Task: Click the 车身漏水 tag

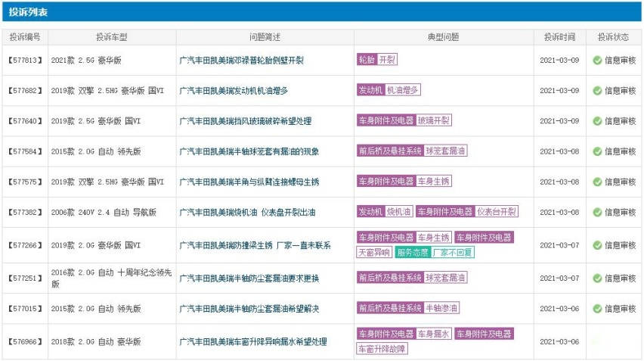Action: [434, 334]
